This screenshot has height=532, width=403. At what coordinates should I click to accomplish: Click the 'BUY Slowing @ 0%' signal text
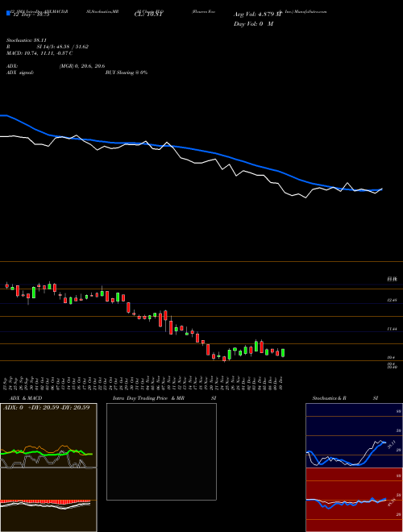pyautogui.click(x=127, y=73)
